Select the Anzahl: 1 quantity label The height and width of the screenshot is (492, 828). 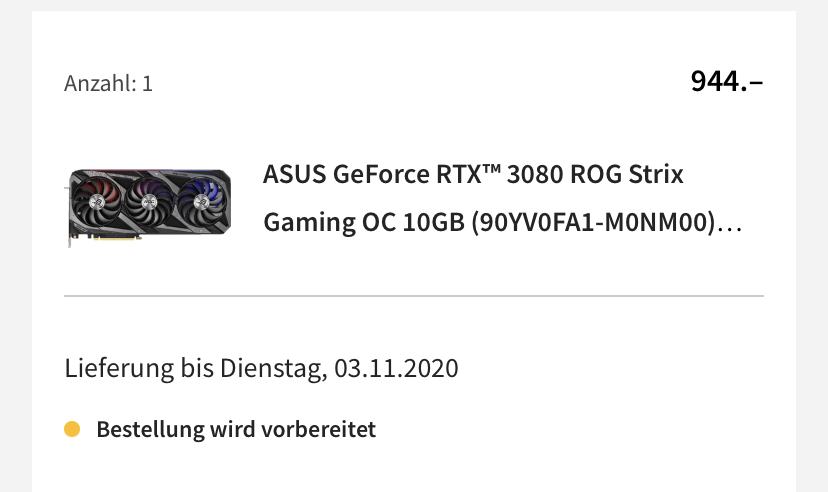click(108, 83)
